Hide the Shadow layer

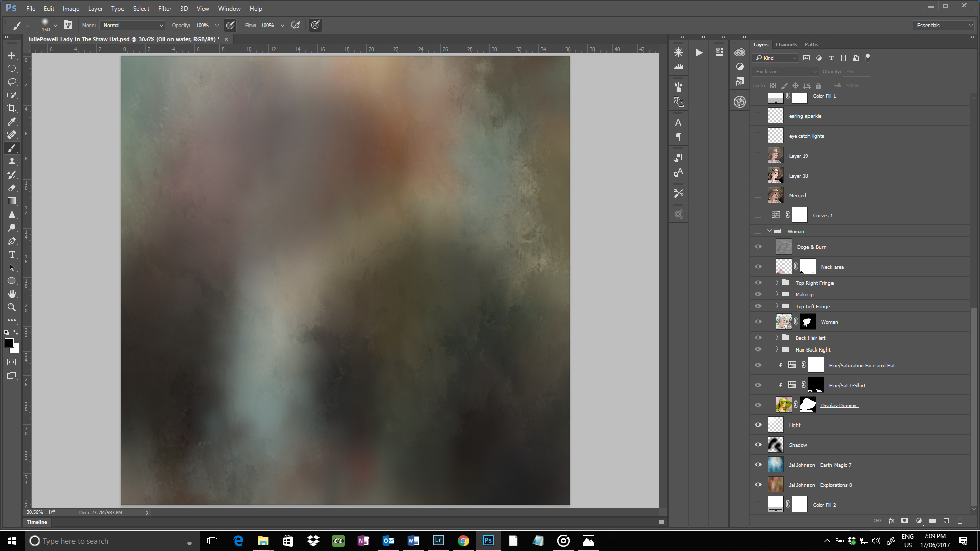pyautogui.click(x=758, y=445)
